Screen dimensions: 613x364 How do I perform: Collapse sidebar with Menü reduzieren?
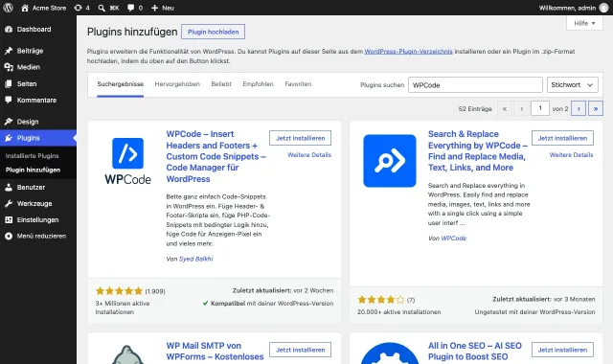tap(38, 237)
